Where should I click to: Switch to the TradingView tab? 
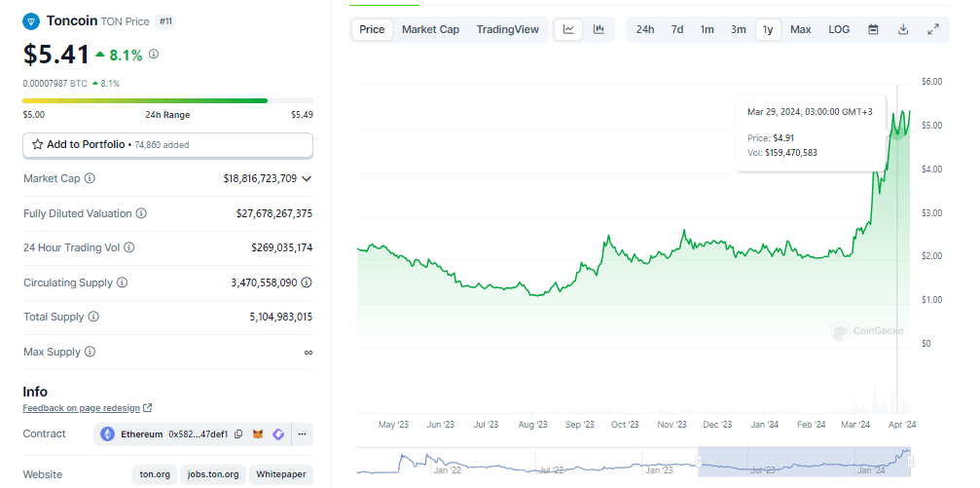click(507, 29)
